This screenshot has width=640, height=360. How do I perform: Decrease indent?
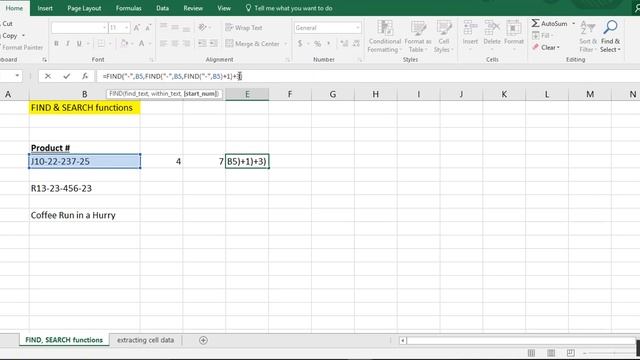[x=202, y=43]
